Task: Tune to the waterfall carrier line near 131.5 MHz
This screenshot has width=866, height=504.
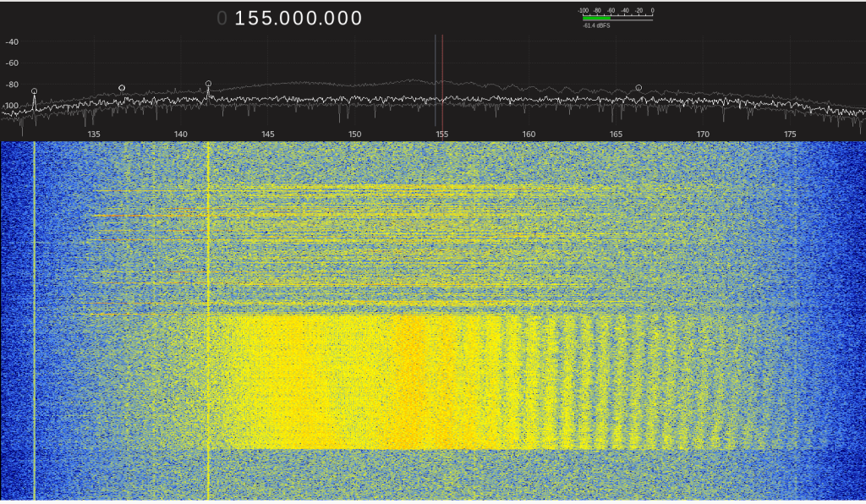Action: [34, 320]
